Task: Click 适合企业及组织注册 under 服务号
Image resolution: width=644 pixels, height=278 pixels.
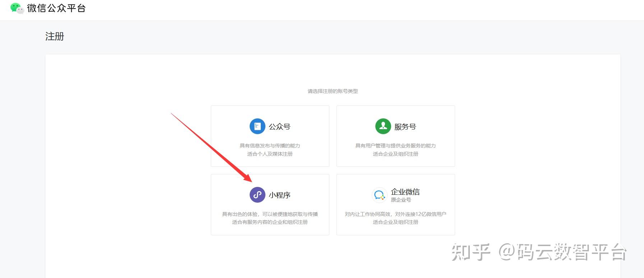Action: tap(395, 154)
